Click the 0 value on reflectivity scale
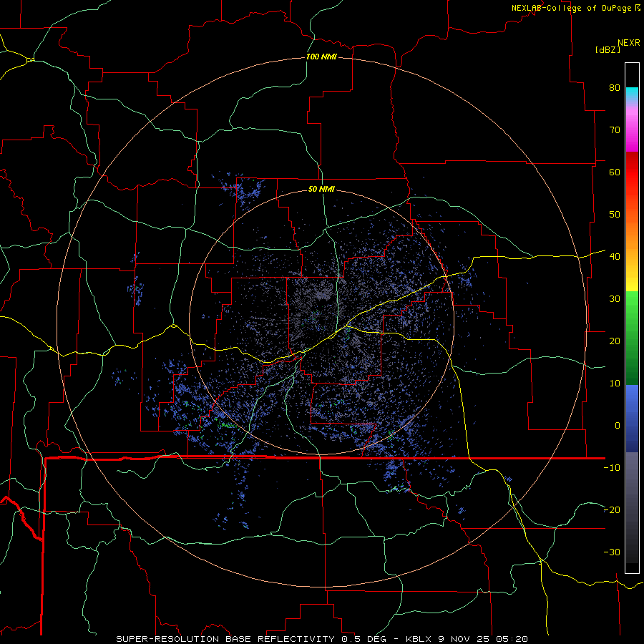The width and height of the screenshot is (644, 644). click(618, 426)
